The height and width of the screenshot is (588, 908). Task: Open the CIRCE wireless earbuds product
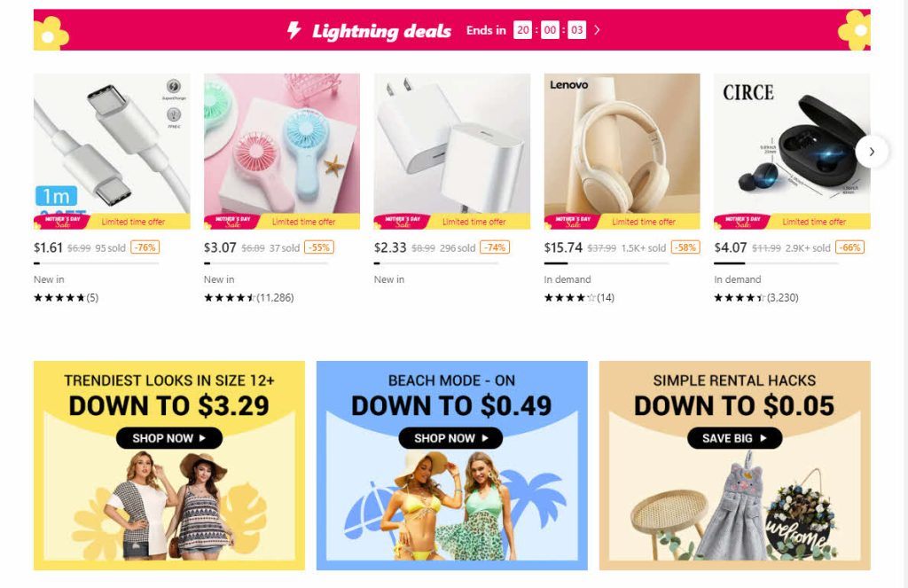point(792,151)
